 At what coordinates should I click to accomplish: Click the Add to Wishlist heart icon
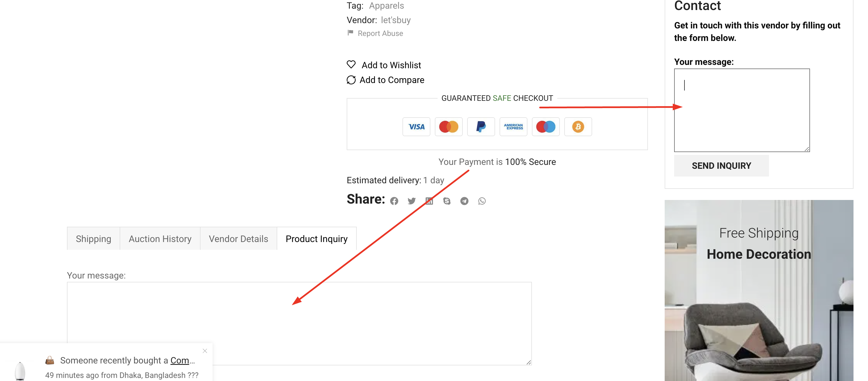point(351,64)
